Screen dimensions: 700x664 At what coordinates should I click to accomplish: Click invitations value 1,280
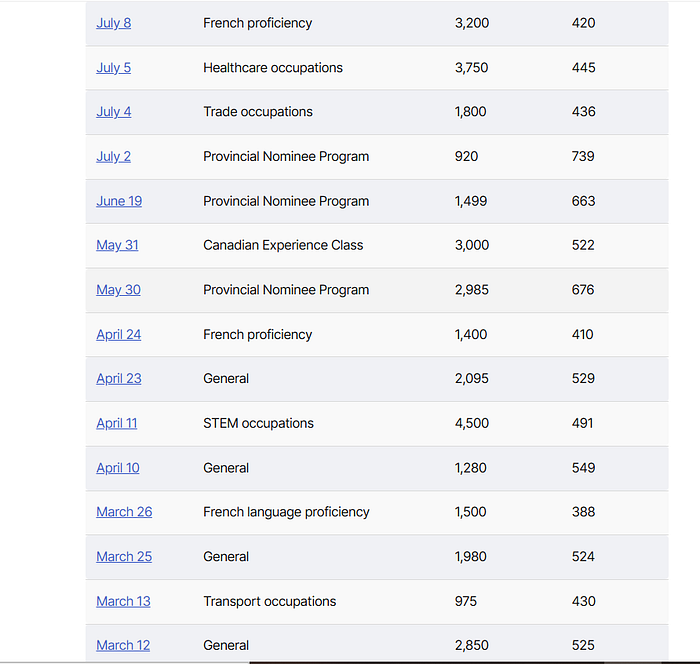[471, 468]
